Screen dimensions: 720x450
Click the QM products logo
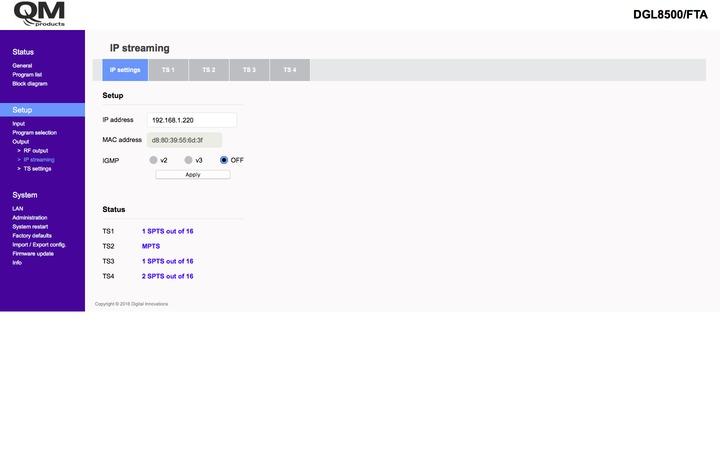point(38,14)
